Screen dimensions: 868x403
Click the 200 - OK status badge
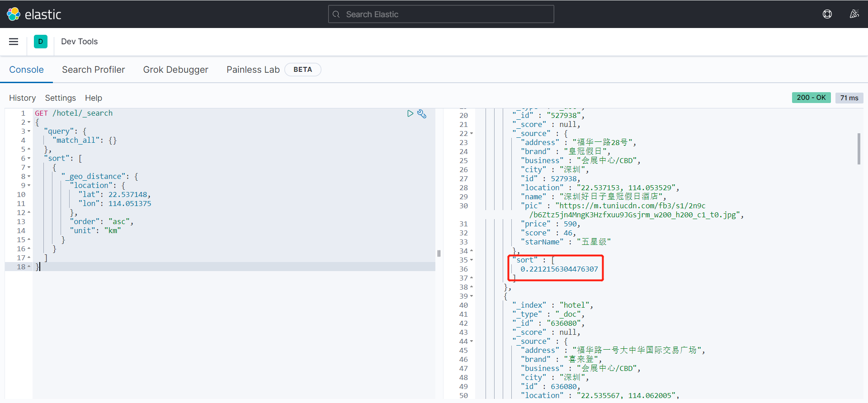pyautogui.click(x=811, y=98)
